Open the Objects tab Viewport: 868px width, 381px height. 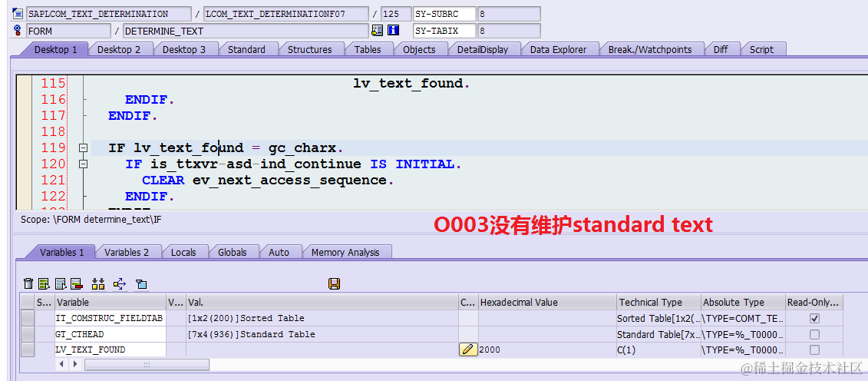(419, 49)
